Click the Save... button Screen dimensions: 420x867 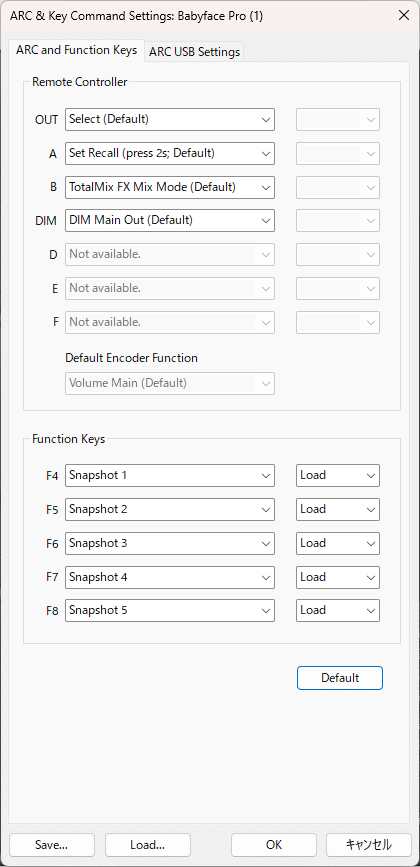click(52, 845)
